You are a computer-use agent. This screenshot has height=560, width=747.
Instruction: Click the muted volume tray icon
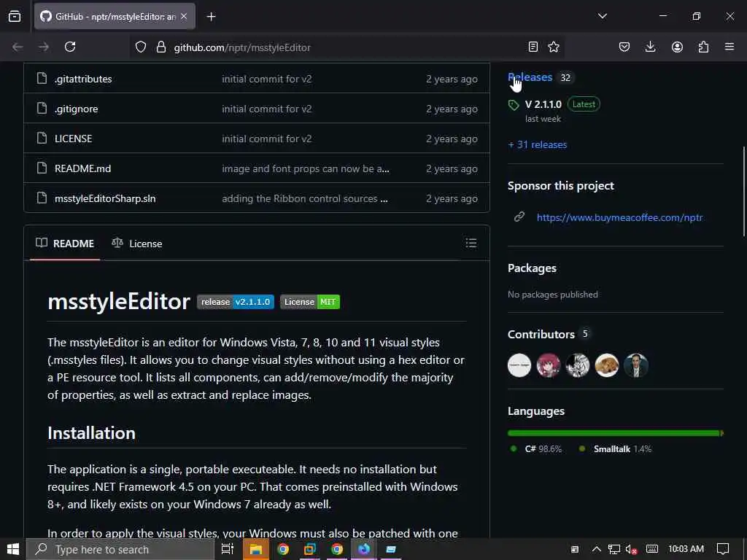pos(632,550)
